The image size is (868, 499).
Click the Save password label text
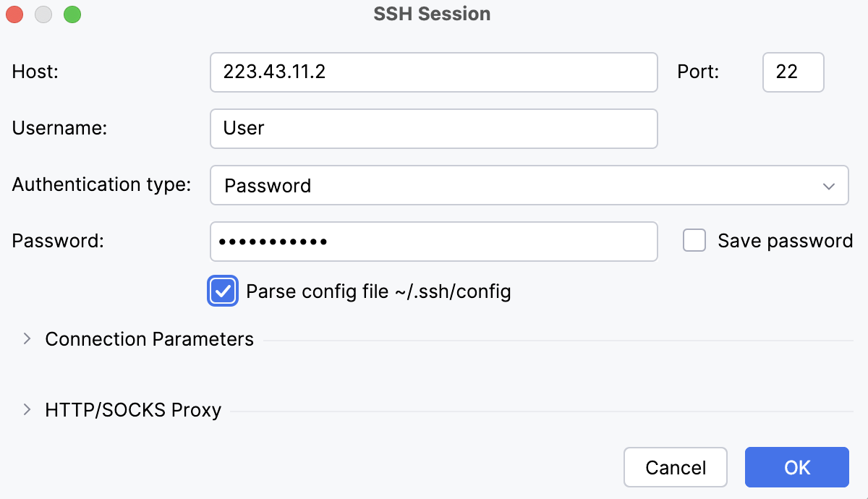[785, 240]
